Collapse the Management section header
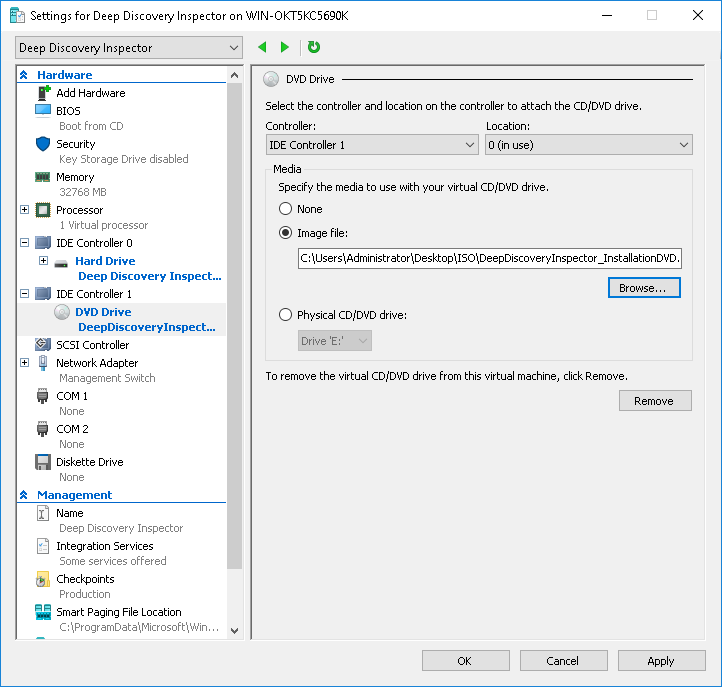 [24, 495]
